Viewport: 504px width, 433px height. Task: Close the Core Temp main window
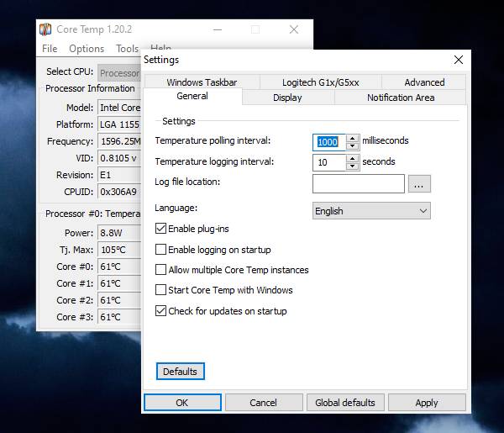(294, 29)
